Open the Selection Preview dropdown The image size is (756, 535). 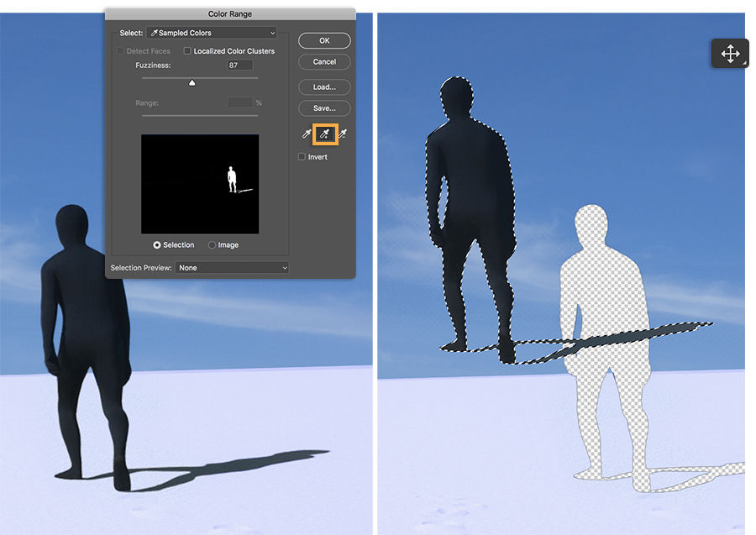[x=232, y=267]
